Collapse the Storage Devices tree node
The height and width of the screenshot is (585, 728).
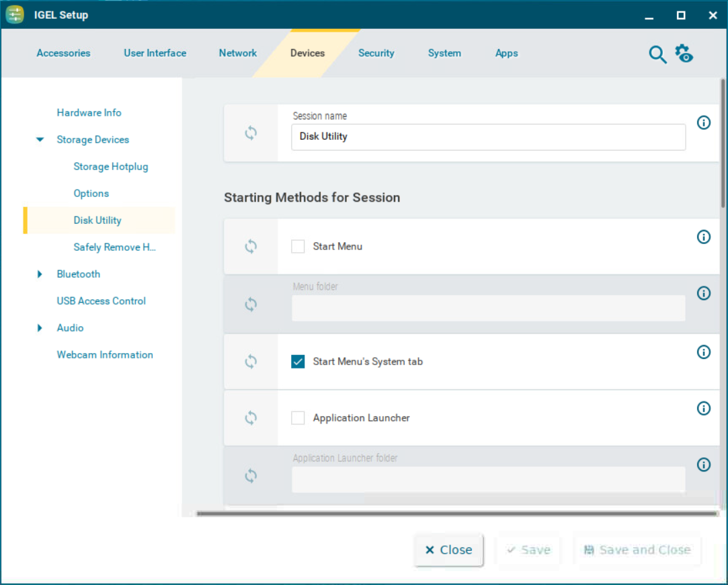click(x=40, y=140)
